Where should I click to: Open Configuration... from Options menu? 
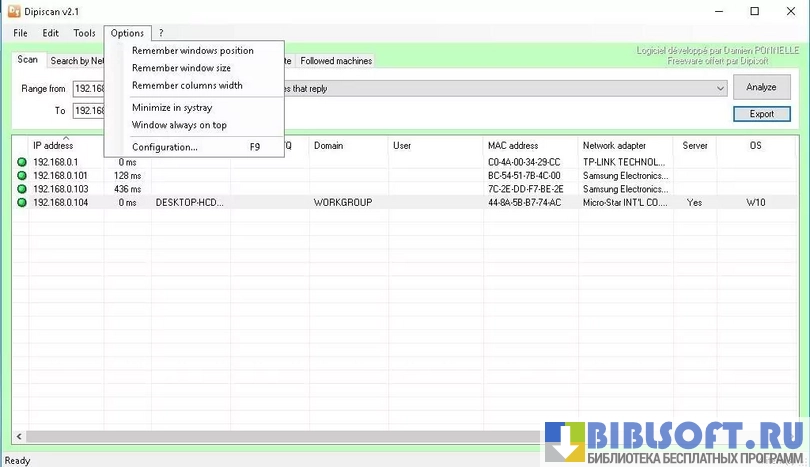point(165,148)
